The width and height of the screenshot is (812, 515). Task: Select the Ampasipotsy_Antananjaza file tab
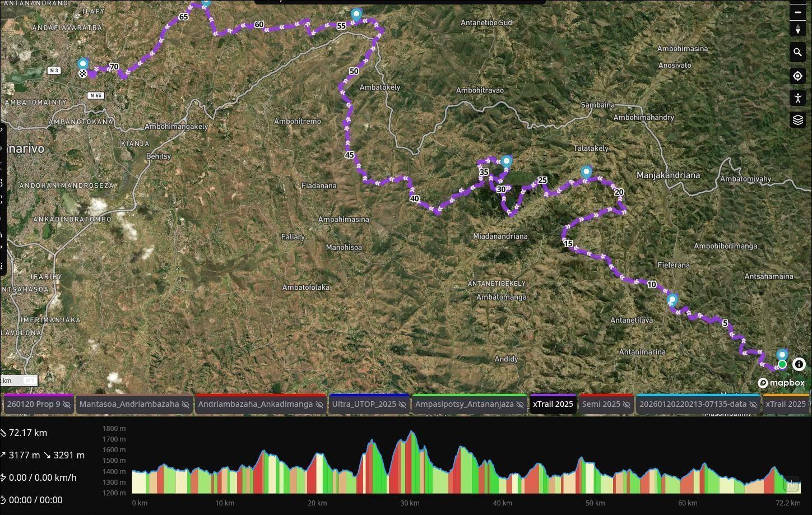pyautogui.click(x=464, y=404)
